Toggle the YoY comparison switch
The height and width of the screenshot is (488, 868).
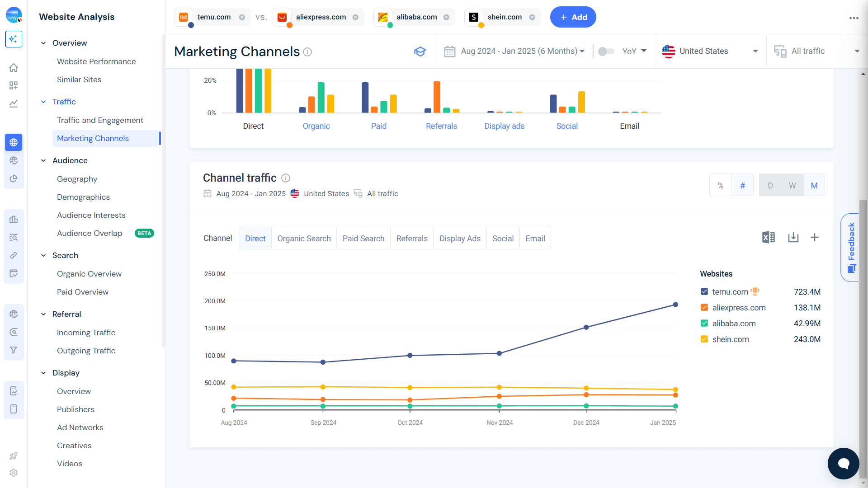[x=606, y=51]
